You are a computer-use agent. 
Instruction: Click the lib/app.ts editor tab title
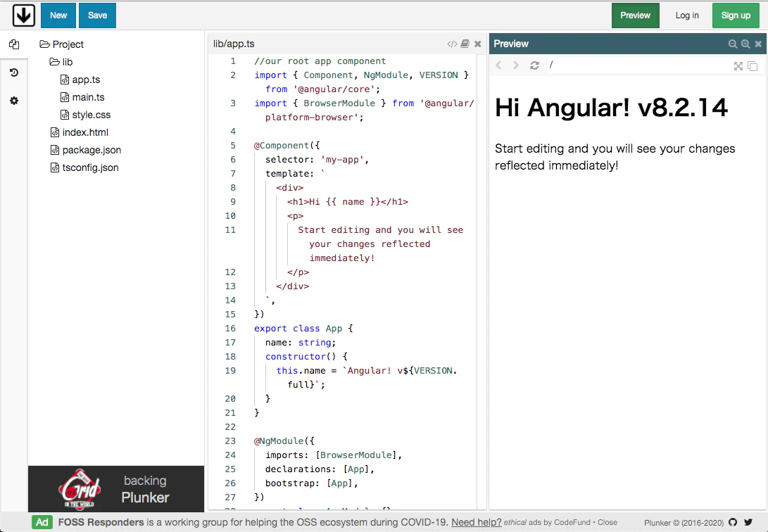point(234,44)
